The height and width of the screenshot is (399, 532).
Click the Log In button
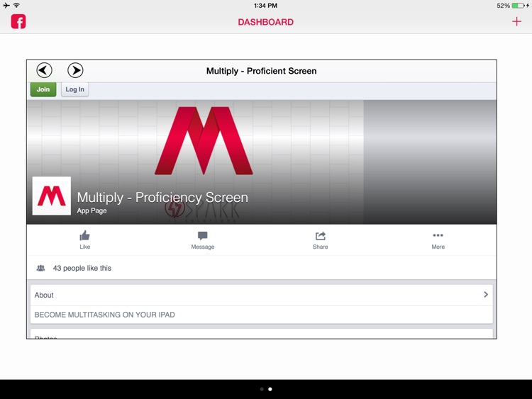tap(74, 89)
